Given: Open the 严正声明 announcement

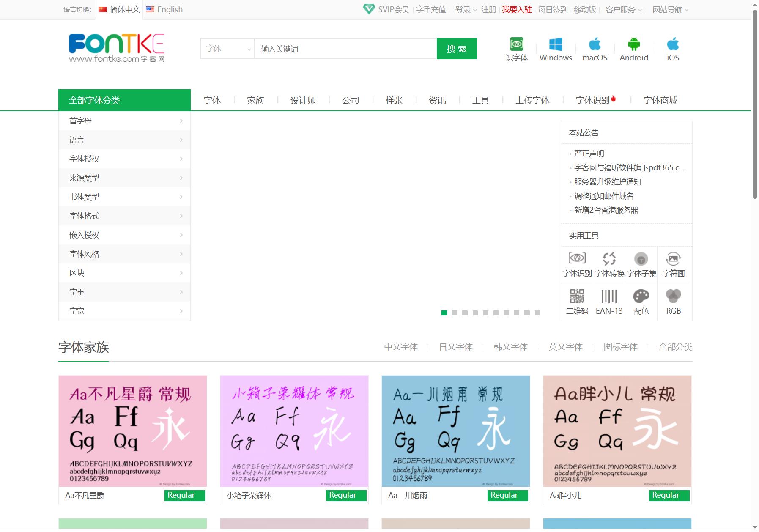Looking at the screenshot, I should pyautogui.click(x=589, y=154).
